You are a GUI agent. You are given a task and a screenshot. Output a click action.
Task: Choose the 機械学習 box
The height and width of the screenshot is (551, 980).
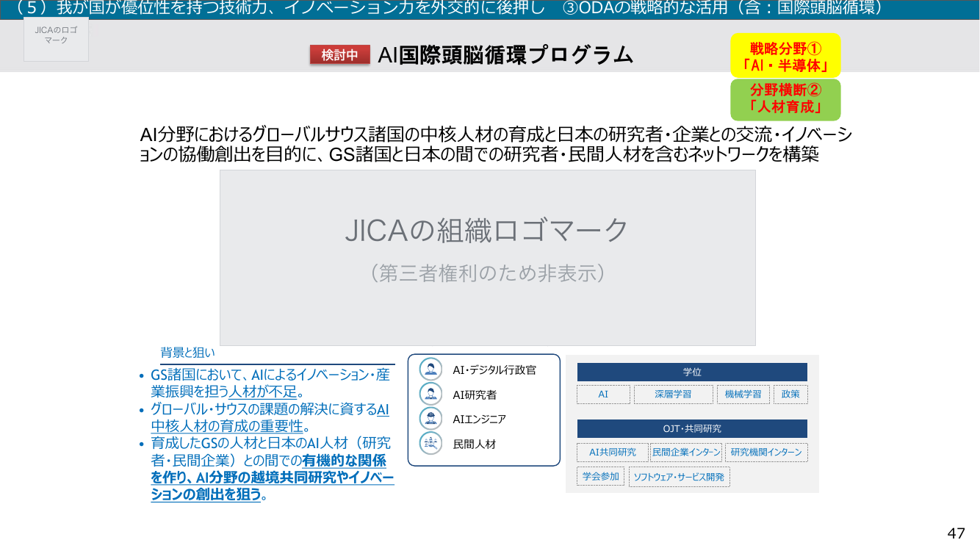pos(743,395)
